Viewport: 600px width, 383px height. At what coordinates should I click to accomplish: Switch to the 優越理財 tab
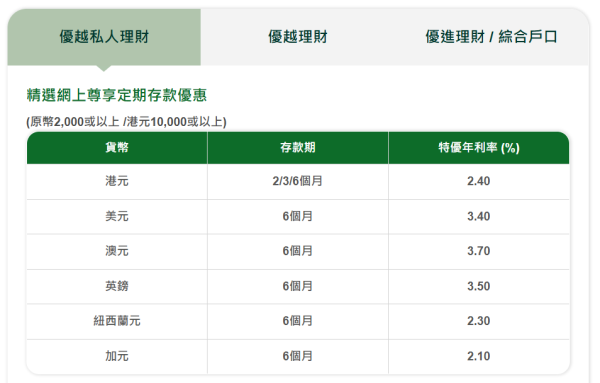[298, 37]
